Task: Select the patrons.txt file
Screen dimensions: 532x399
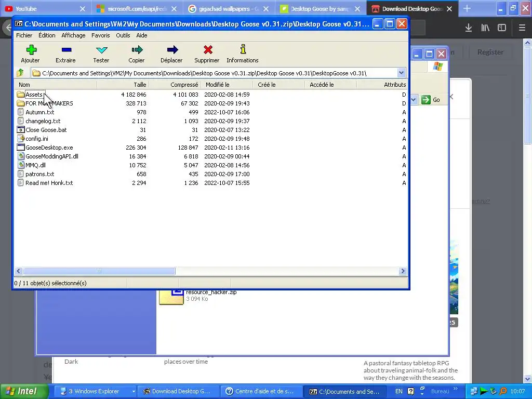Action: [39, 174]
